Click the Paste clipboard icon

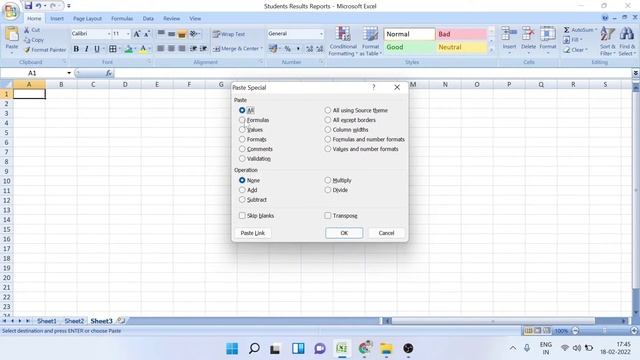[x=12, y=34]
